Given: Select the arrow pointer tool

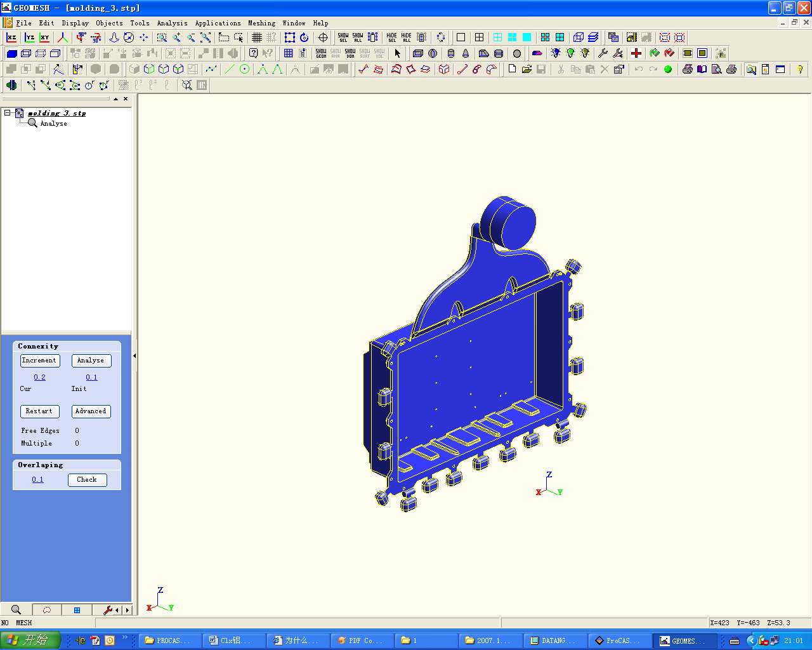Looking at the screenshot, I should pyautogui.click(x=398, y=53).
